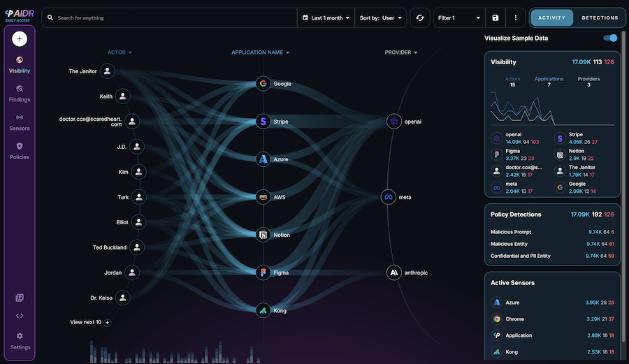629x364 pixels.
Task: Click the Application row in Active Sensors
Action: 552,335
